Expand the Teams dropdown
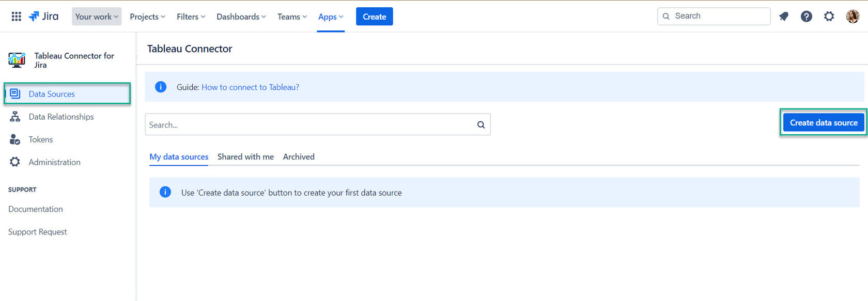 pos(292,17)
